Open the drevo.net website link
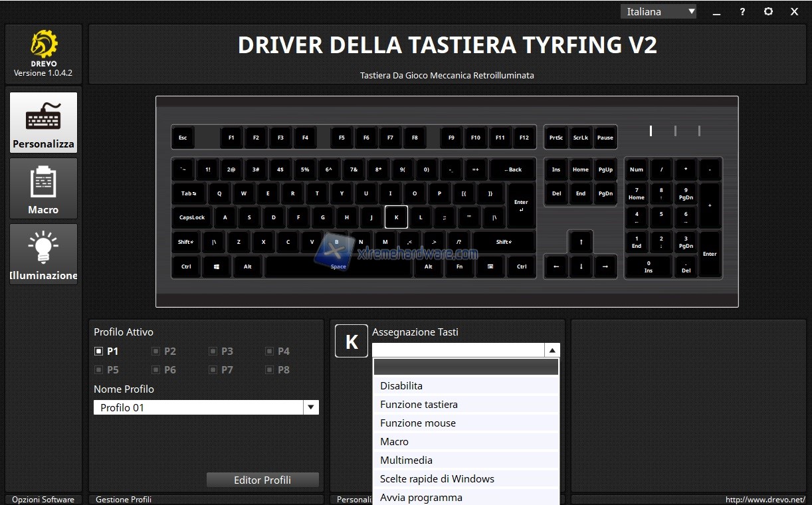The width and height of the screenshot is (812, 505). click(x=765, y=500)
